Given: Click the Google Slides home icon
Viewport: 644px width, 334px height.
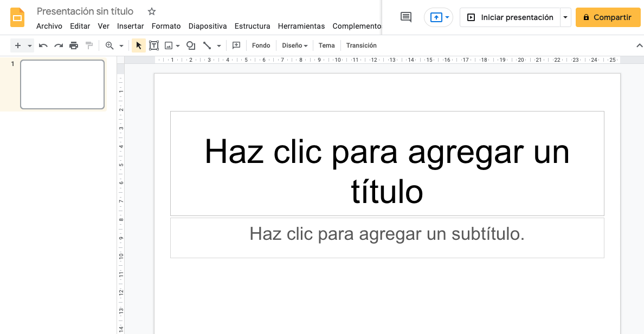Looking at the screenshot, I should (x=17, y=17).
